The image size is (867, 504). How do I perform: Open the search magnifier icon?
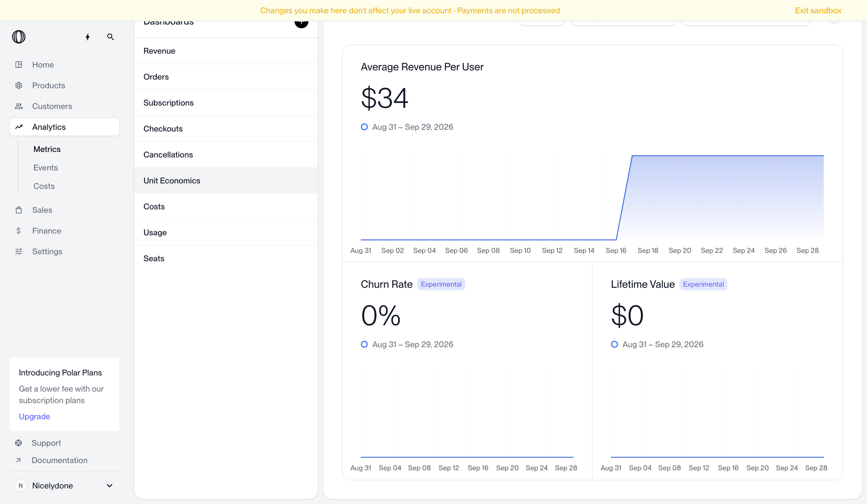pyautogui.click(x=111, y=37)
